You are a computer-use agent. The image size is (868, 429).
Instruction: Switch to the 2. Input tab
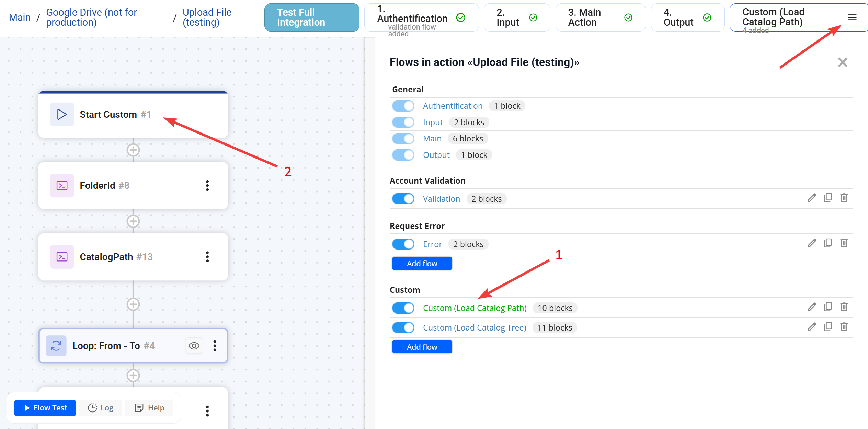pos(515,17)
